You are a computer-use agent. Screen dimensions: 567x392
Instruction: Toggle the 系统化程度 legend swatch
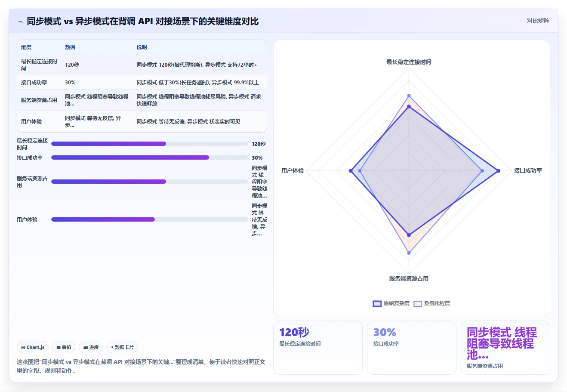[417, 303]
